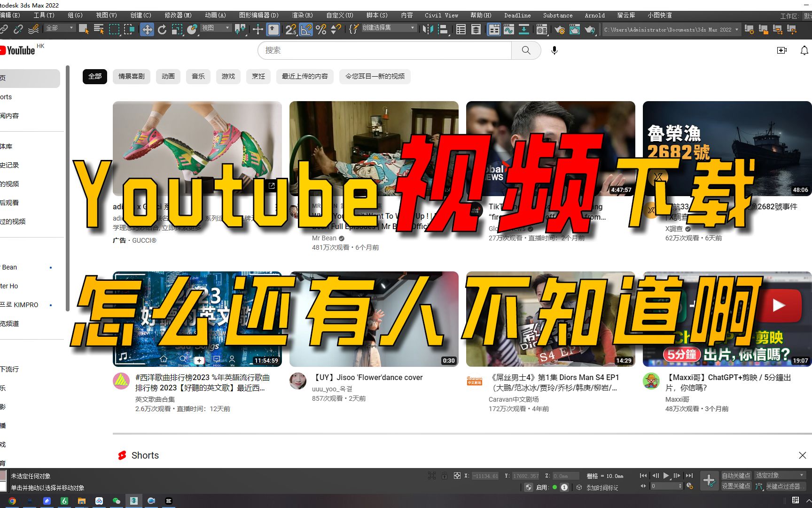Open YouTube notifications bell
Screen dimensions: 812x508
pos(804,50)
